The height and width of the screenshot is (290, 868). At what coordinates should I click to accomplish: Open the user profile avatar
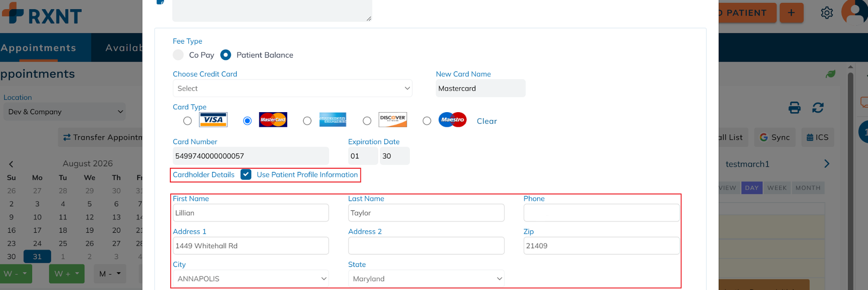(854, 12)
